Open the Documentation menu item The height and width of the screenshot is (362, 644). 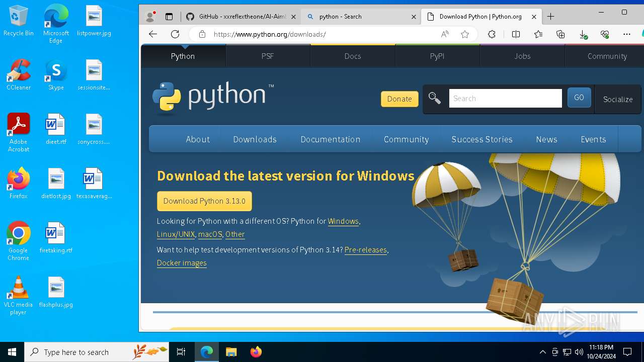coord(331,139)
